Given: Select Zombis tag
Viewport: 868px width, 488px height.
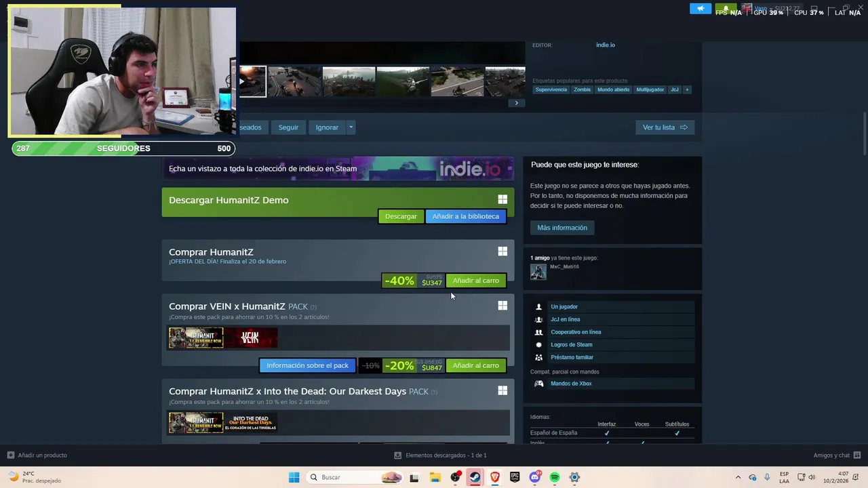Looking at the screenshot, I should [x=582, y=89].
